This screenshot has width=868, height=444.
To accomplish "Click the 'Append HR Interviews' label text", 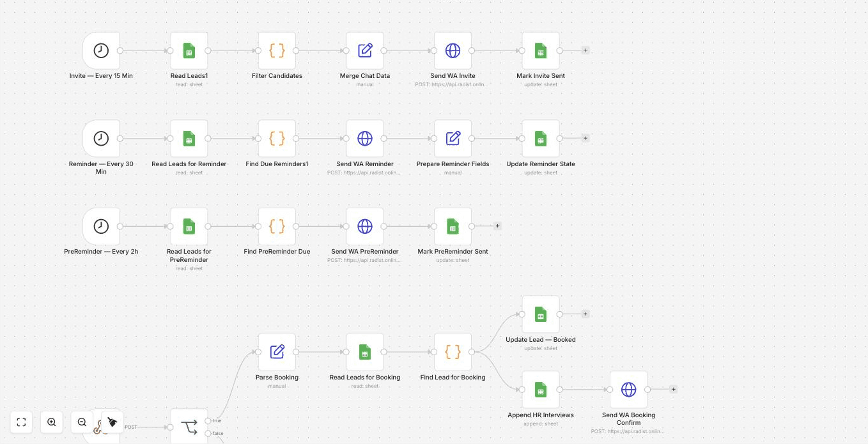I will click(x=541, y=415).
